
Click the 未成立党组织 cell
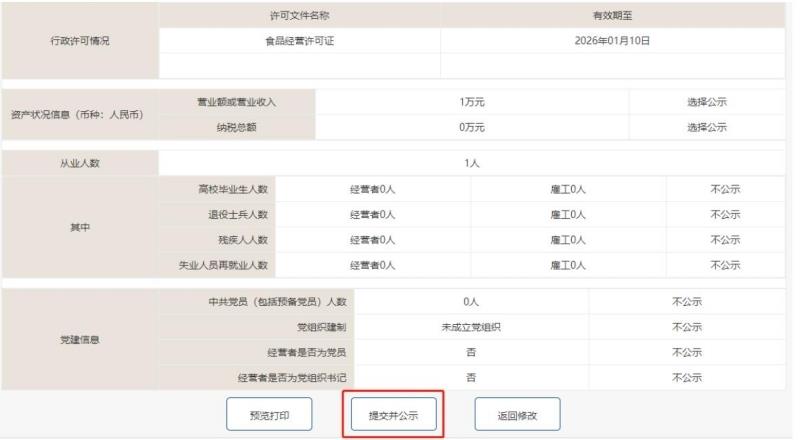pos(472,327)
